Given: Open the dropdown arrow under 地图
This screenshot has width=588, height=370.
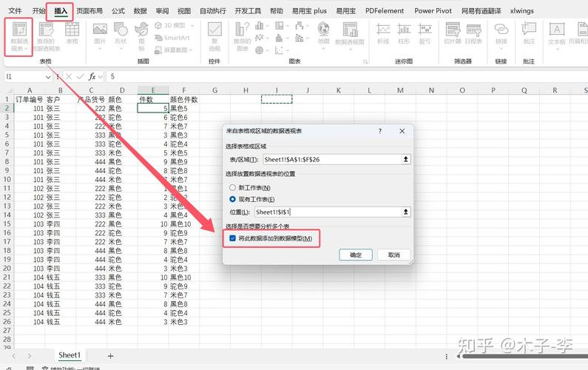Looking at the screenshot, I should 323,49.
